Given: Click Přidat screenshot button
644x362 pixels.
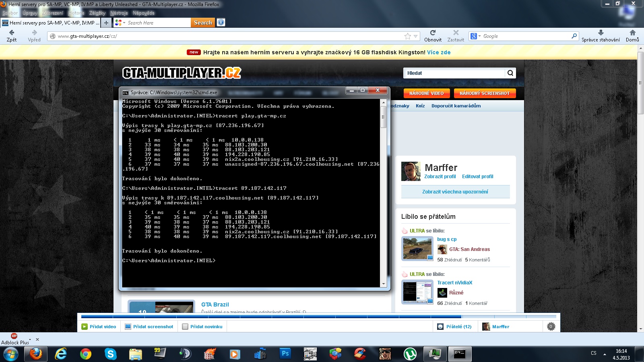Looking at the screenshot, I should pos(149,327).
